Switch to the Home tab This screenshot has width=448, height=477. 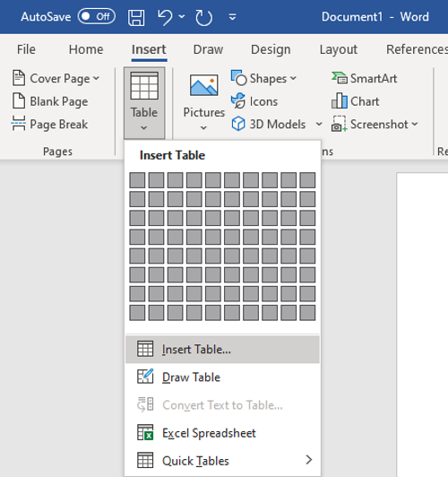[x=86, y=49]
